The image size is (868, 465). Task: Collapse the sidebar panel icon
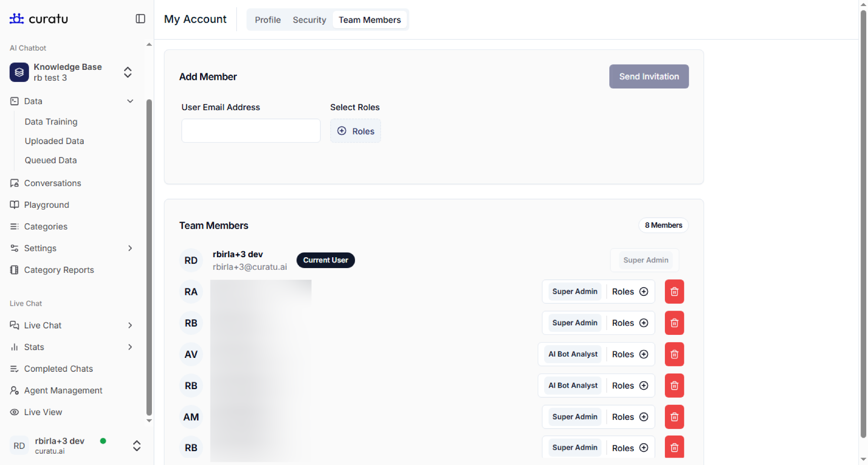click(140, 19)
